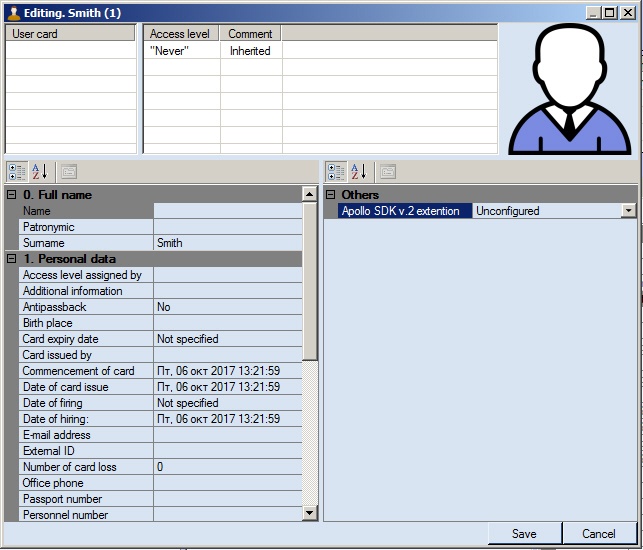Open Apollo SDK v.2 extention dropdown
Screen dimensions: 643x550
[628, 211]
